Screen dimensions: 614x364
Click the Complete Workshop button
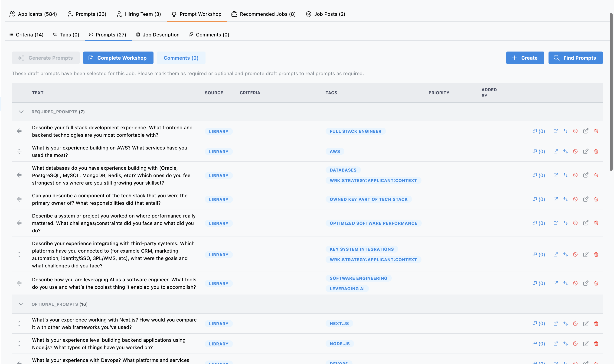(118, 58)
